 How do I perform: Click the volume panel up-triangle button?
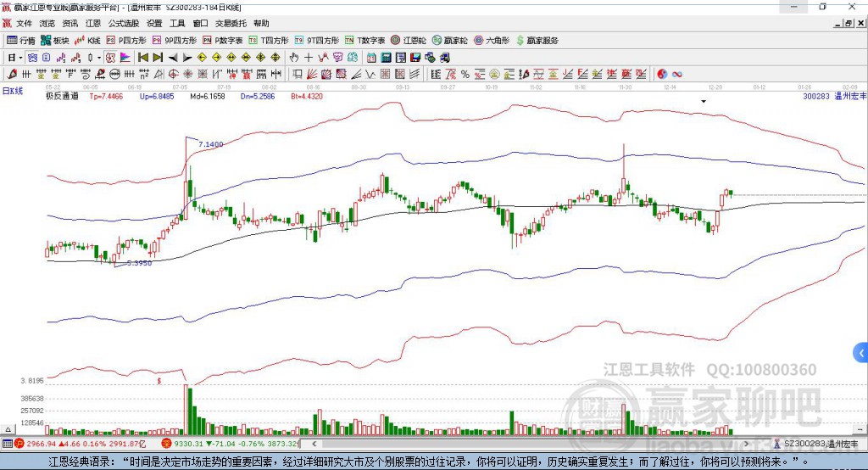coord(8,429)
